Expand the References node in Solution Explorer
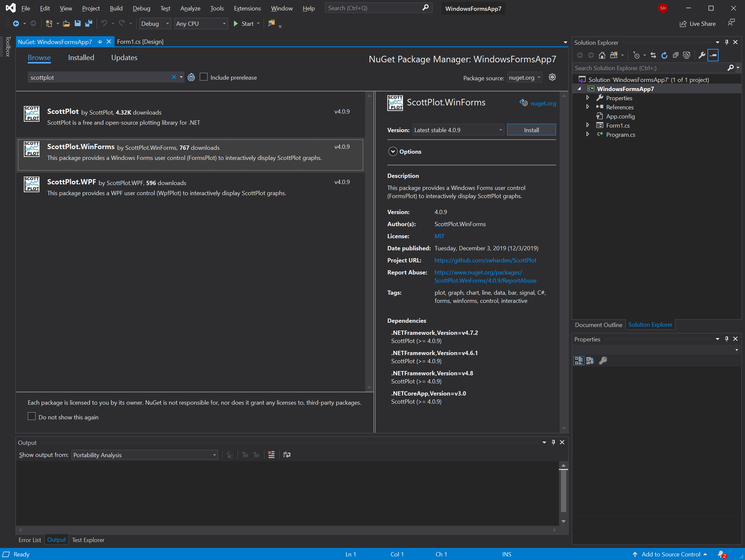745x560 pixels. pyautogui.click(x=588, y=107)
